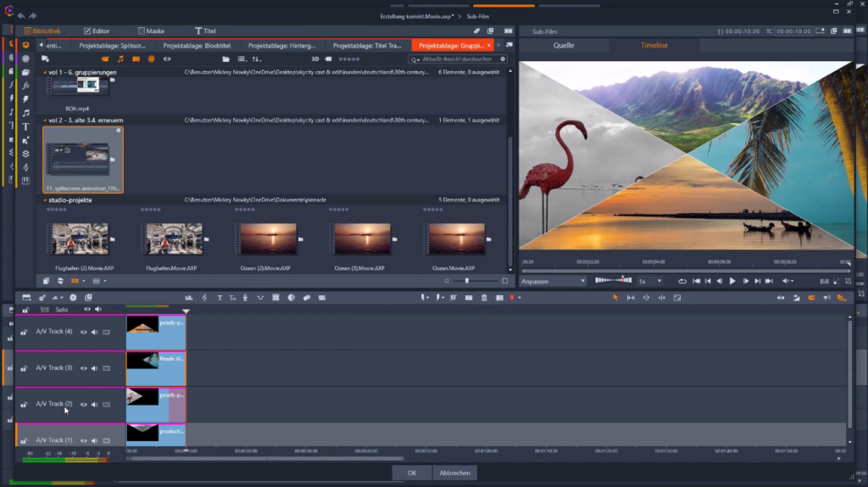Viewport: 868px width, 487px height.
Task: Select the Flughafen (2).Movie.AXP thumbnail
Action: coord(78,239)
